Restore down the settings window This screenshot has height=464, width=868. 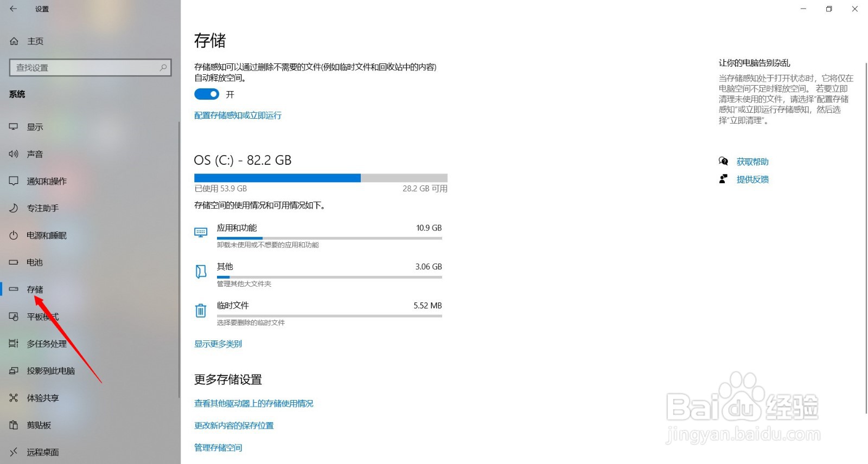[829, 9]
